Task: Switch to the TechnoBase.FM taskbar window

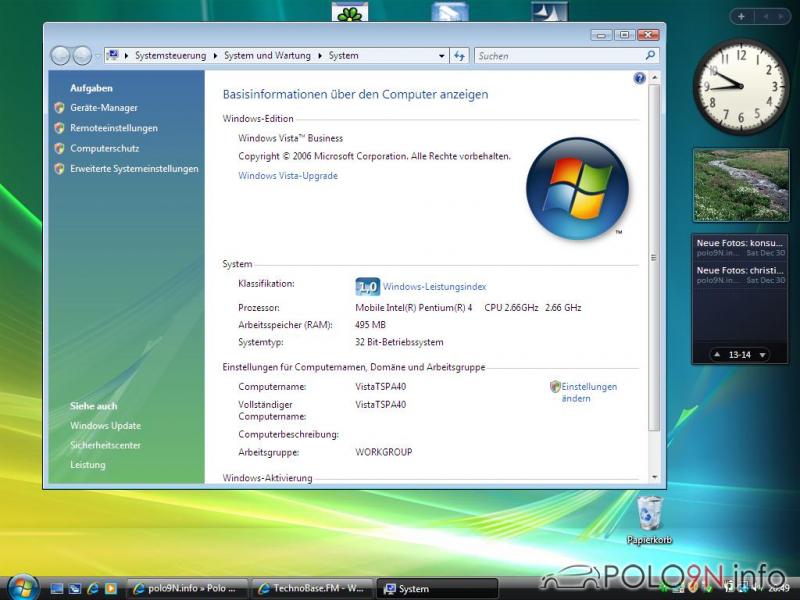Action: [312, 588]
